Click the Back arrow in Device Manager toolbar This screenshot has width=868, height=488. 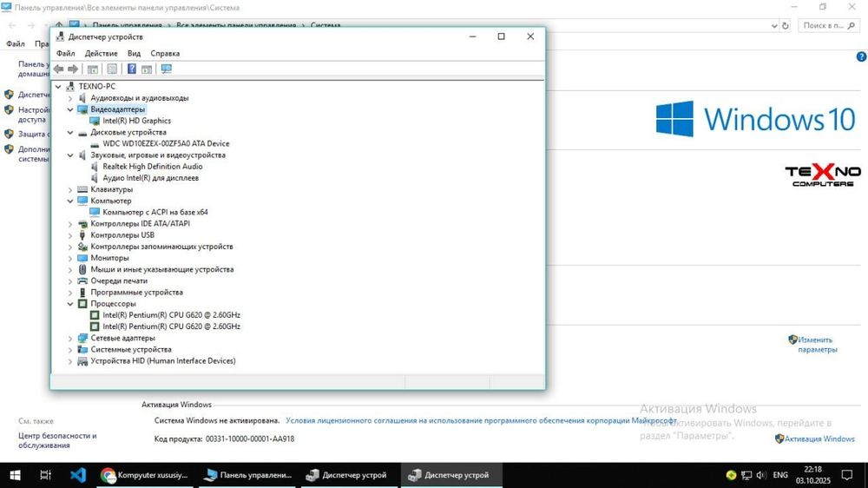click(59, 69)
